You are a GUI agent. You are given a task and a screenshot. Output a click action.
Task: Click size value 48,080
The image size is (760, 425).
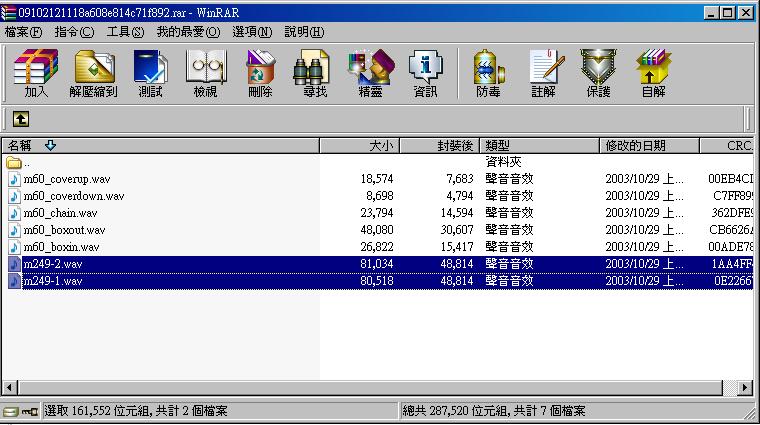[x=377, y=230]
